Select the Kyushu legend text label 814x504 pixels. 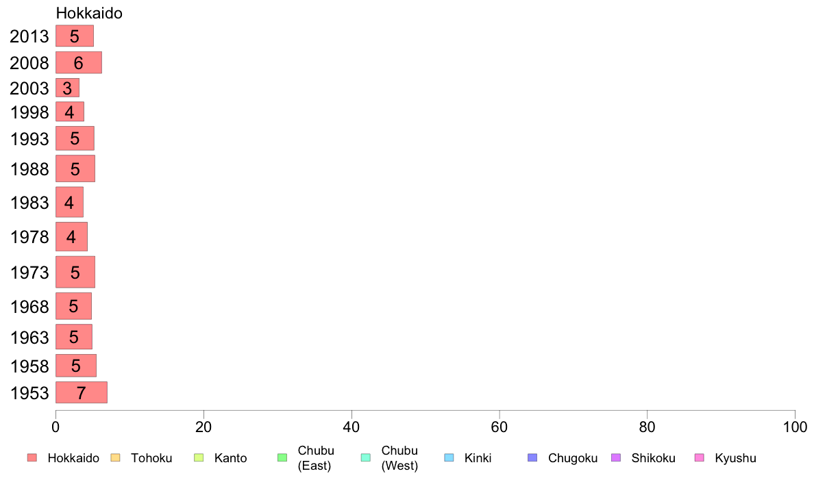pyautogui.click(x=735, y=458)
